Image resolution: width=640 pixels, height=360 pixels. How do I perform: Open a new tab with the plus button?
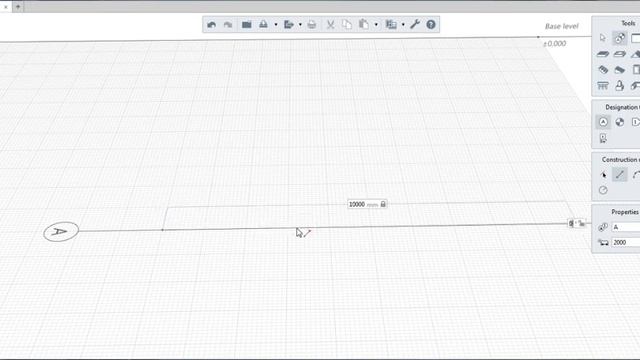[18, 7]
